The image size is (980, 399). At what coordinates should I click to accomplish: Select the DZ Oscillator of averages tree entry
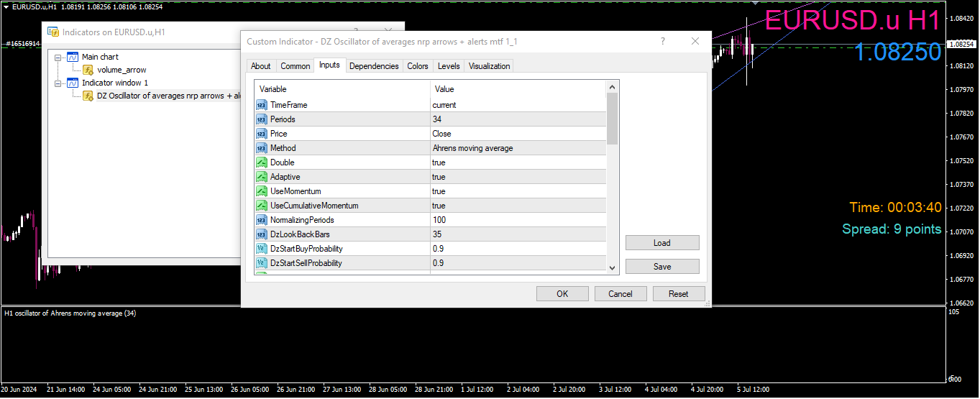(x=168, y=96)
